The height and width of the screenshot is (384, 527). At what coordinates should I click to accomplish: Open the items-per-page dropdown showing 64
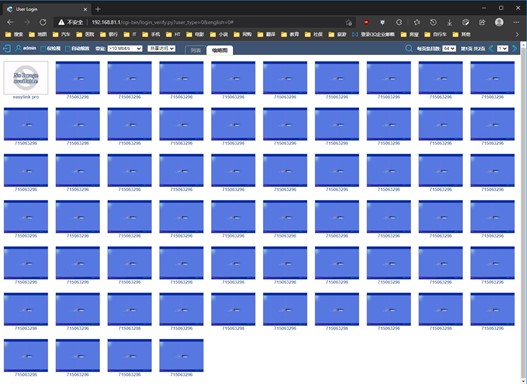pos(449,49)
